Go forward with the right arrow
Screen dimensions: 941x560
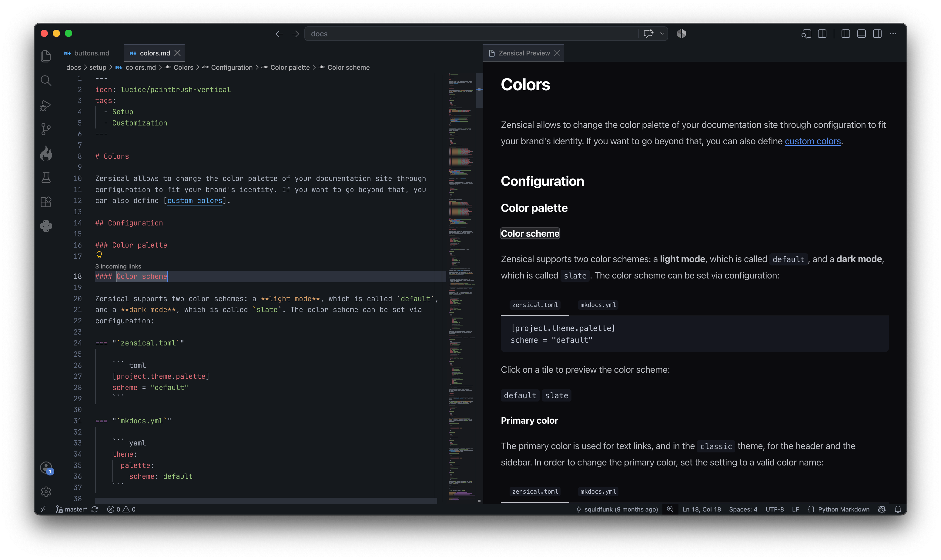pyautogui.click(x=295, y=34)
